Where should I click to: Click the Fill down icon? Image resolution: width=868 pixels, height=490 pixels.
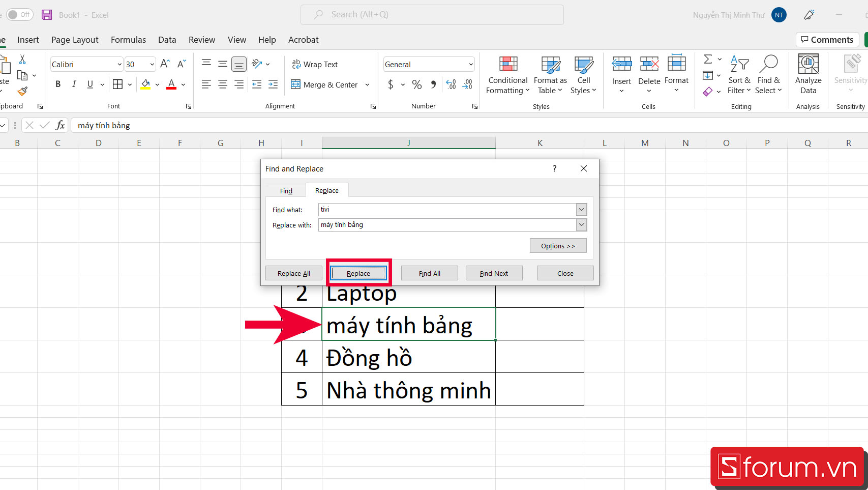(x=708, y=75)
